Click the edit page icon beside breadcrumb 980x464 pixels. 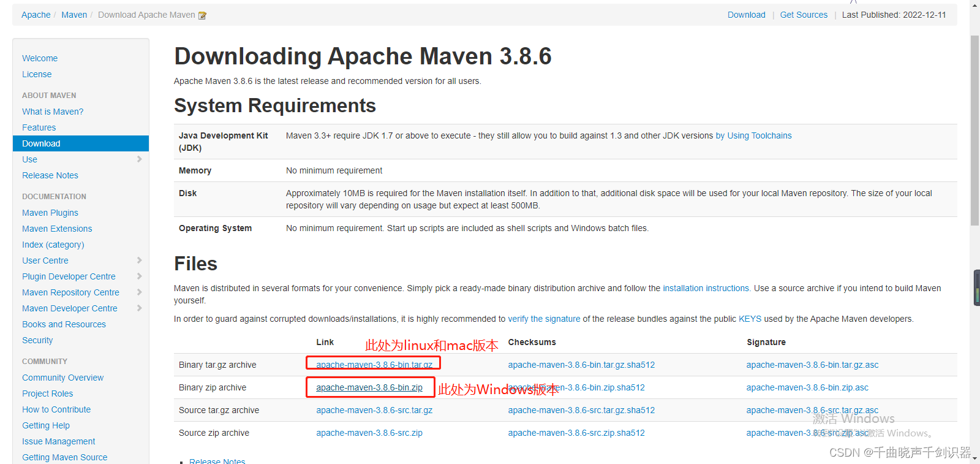click(202, 15)
